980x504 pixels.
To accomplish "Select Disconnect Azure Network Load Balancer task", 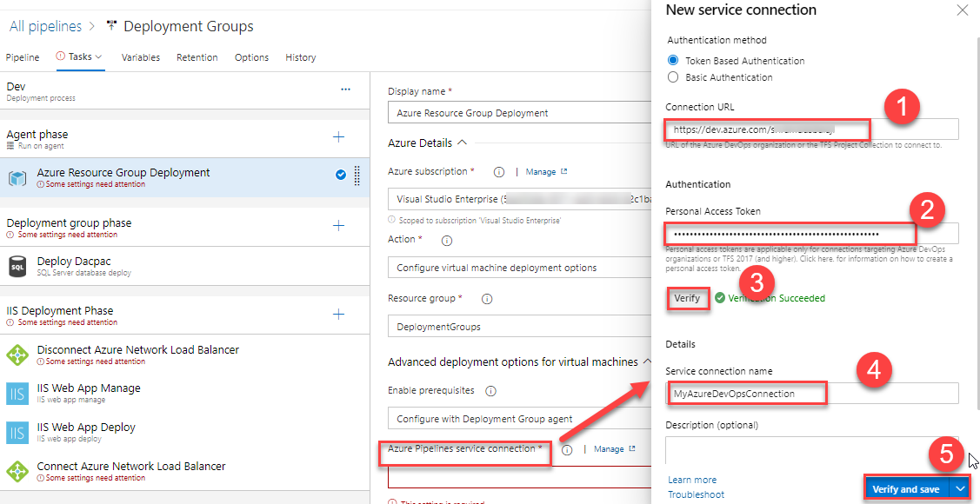I will pos(185,355).
